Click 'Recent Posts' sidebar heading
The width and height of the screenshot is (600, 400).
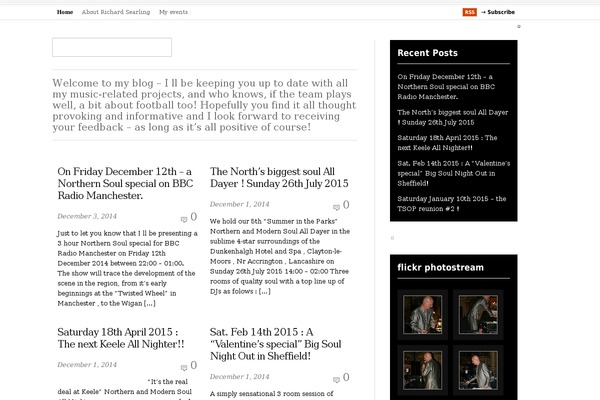pos(427,53)
